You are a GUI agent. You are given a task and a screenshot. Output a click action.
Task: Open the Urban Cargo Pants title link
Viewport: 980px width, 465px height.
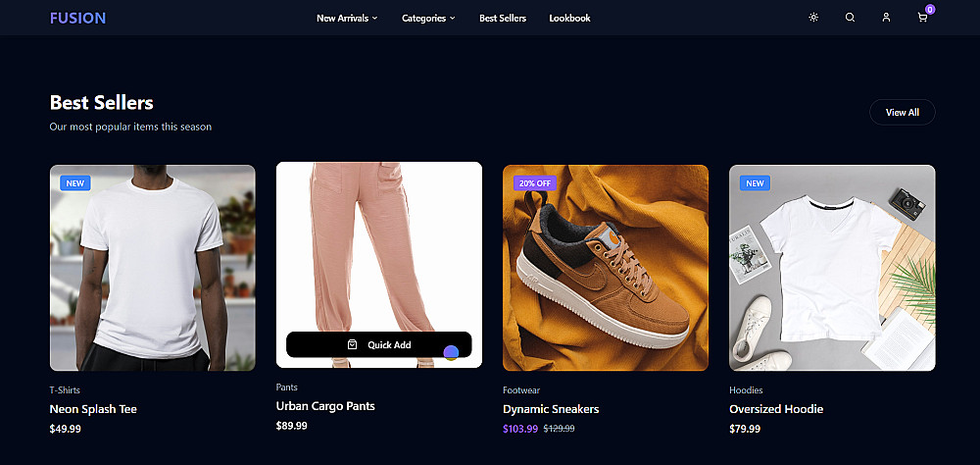point(325,406)
